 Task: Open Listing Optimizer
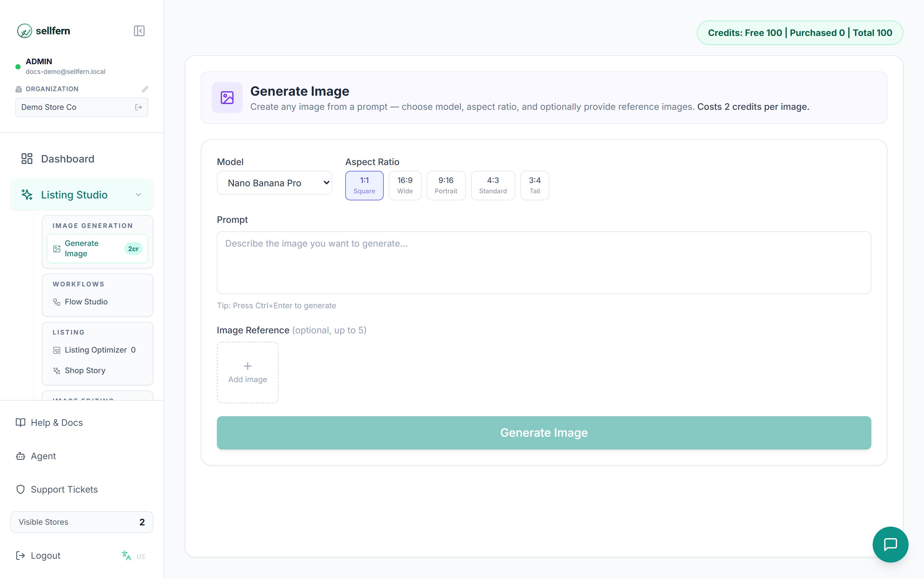coord(97,350)
